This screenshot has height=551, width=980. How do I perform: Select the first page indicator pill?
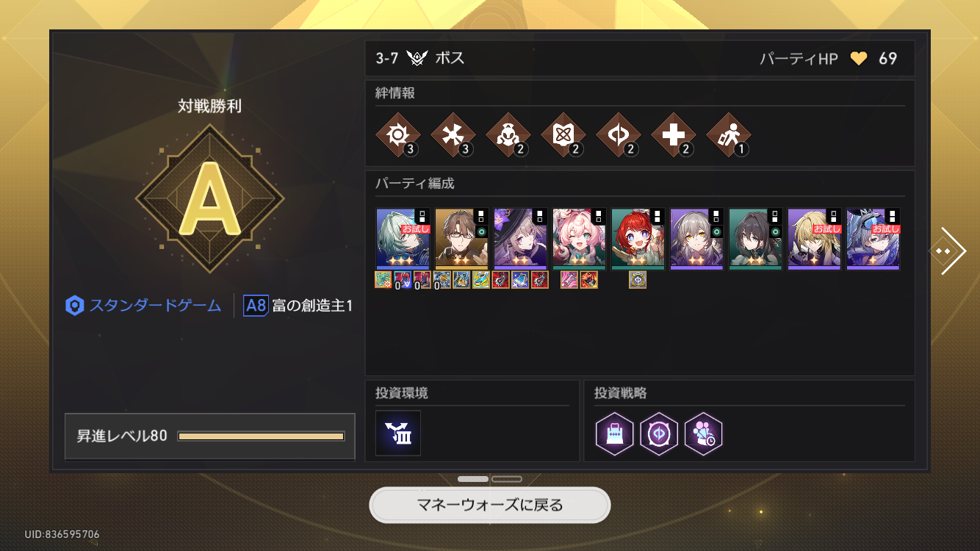(x=473, y=479)
